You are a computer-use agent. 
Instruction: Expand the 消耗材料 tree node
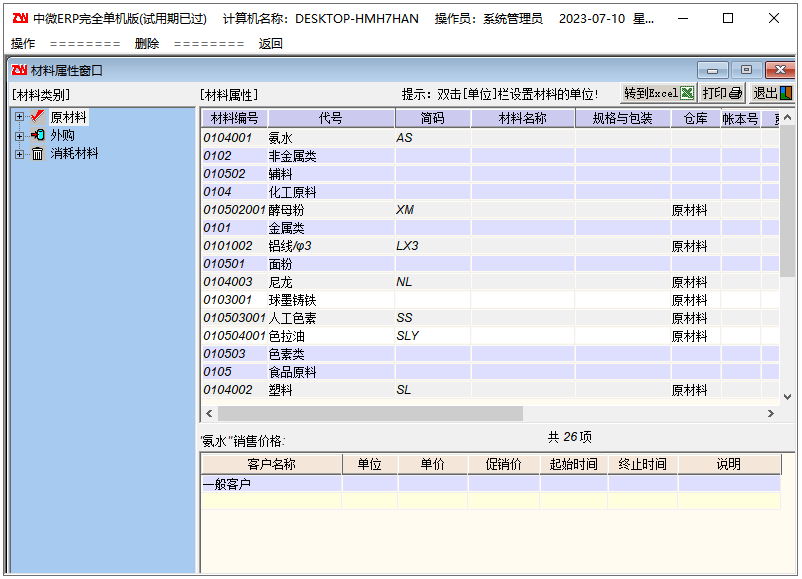19,154
